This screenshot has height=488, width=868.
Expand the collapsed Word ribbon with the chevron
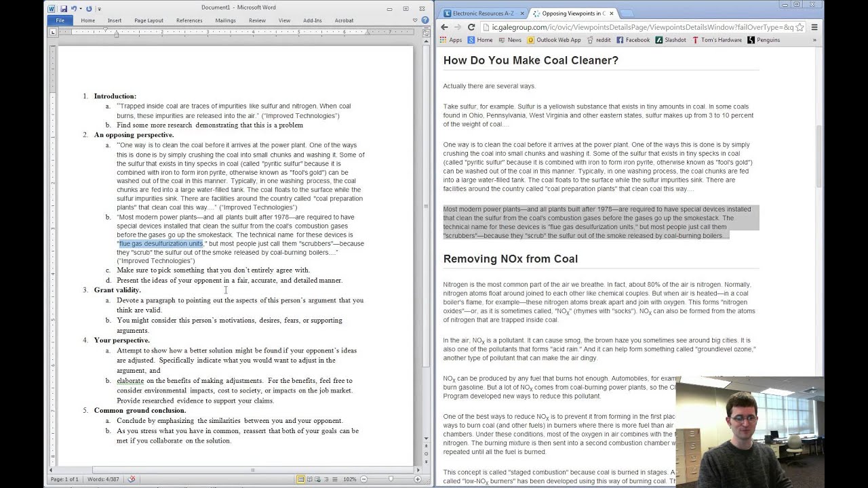click(415, 20)
